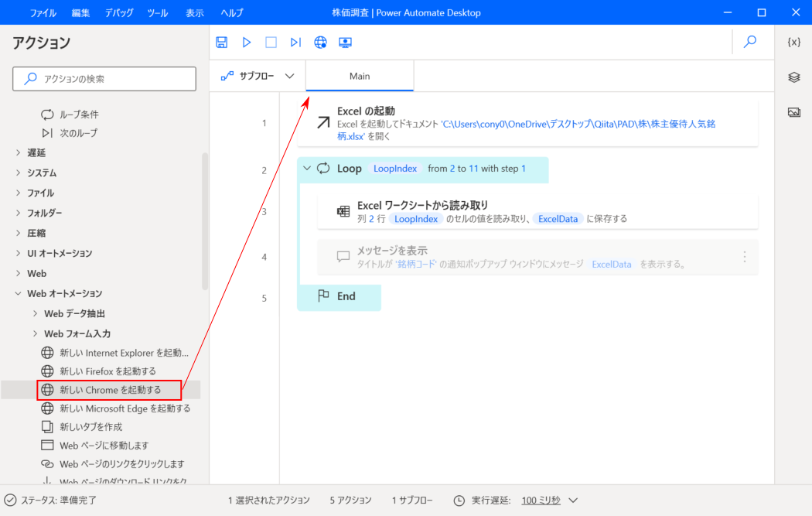Click the actions panel scrollbar
Viewport: 812px width, 516px height.
(205, 221)
